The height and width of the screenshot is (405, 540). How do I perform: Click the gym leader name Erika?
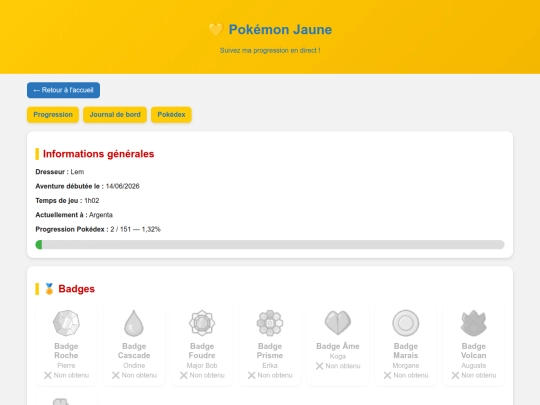coord(270,366)
